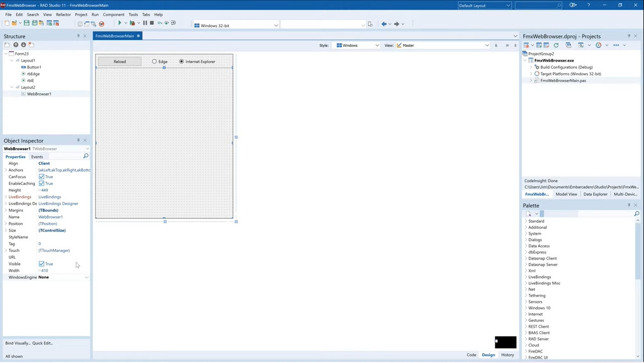The image size is (644, 363).
Task: Click the Reload button on the form
Action: pos(119,62)
